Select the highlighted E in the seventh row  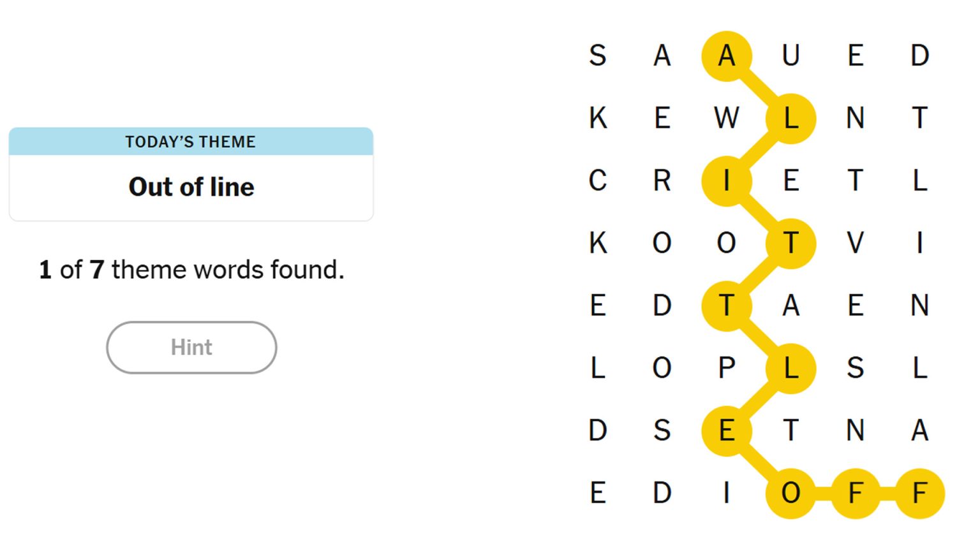727,430
